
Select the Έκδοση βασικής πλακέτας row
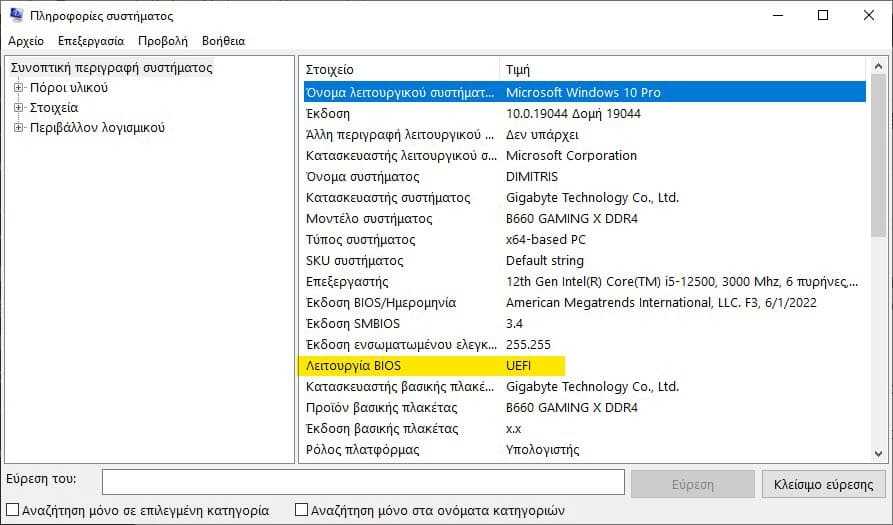click(584, 429)
